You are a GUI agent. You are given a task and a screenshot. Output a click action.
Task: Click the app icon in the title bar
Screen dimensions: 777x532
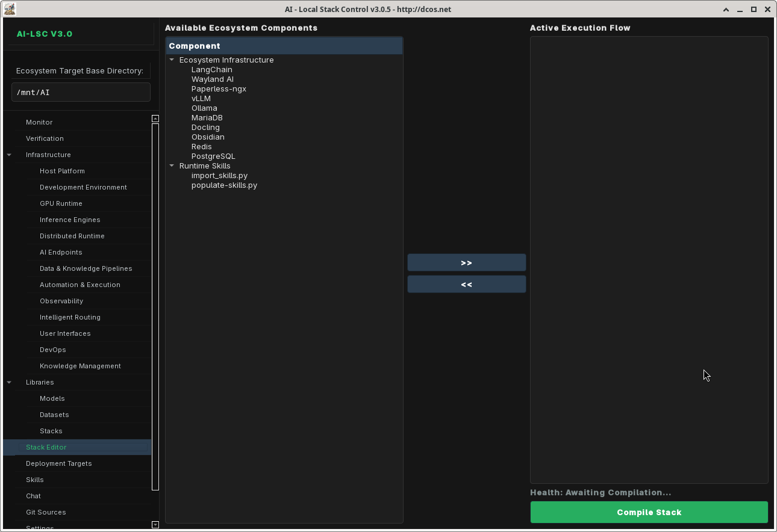(10, 9)
